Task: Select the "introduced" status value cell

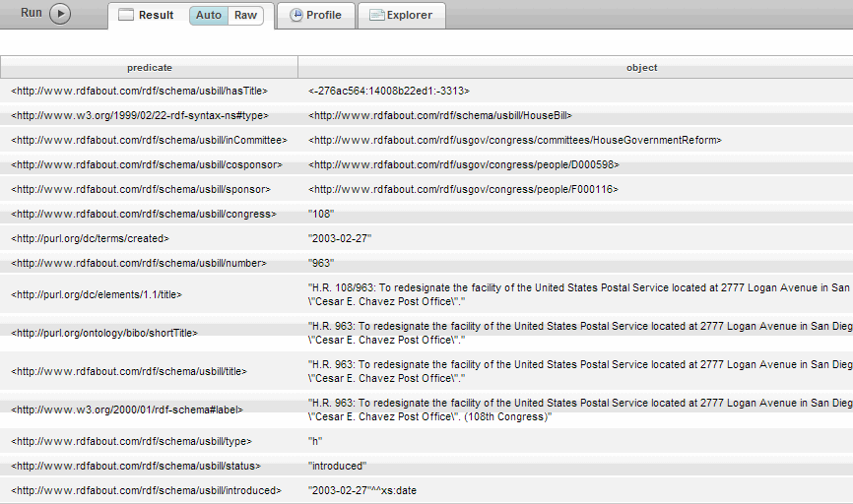Action: click(337, 466)
